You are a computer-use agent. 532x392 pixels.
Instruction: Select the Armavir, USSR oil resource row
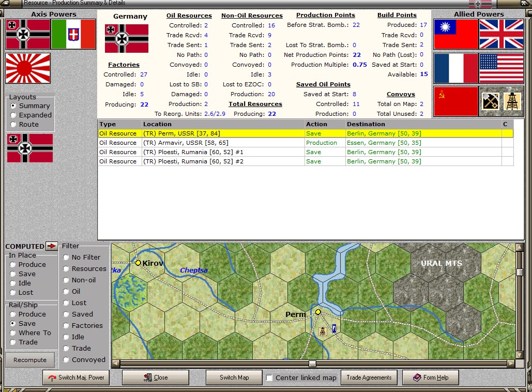[x=306, y=143]
